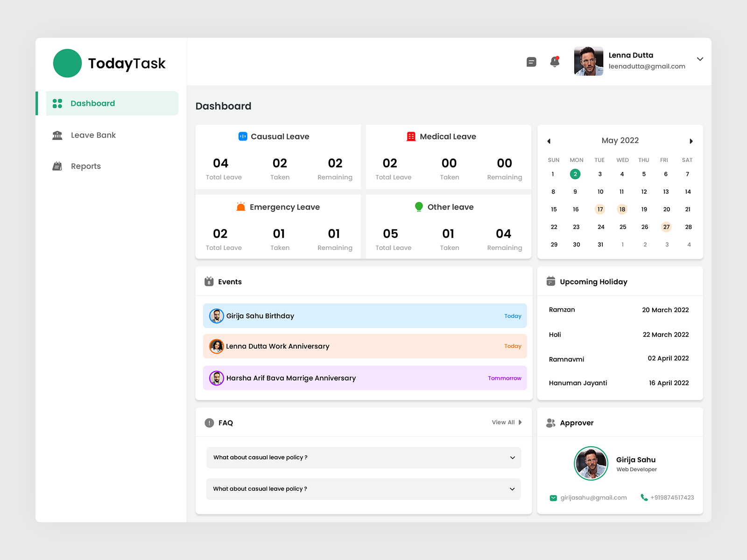The image size is (747, 560).
Task: Open the messages icon in the header
Action: (x=531, y=62)
